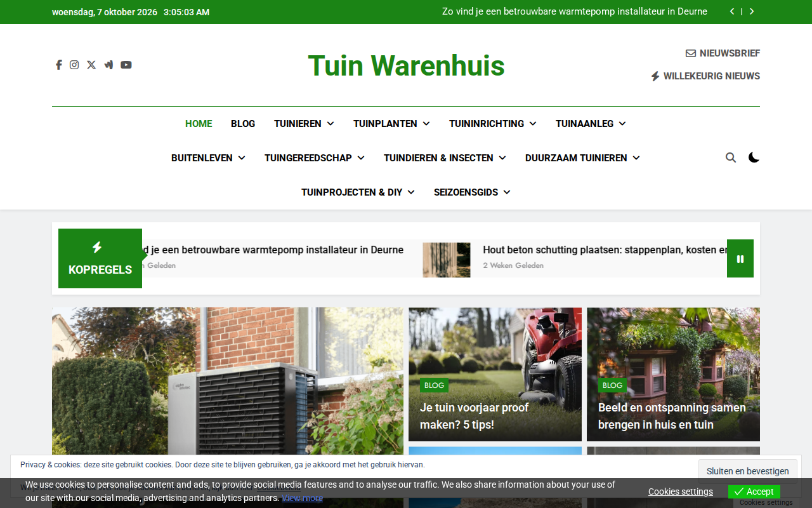Open article 'Beeld en ontspanning samen brengen'
812x508 pixels.
pyautogui.click(x=672, y=416)
